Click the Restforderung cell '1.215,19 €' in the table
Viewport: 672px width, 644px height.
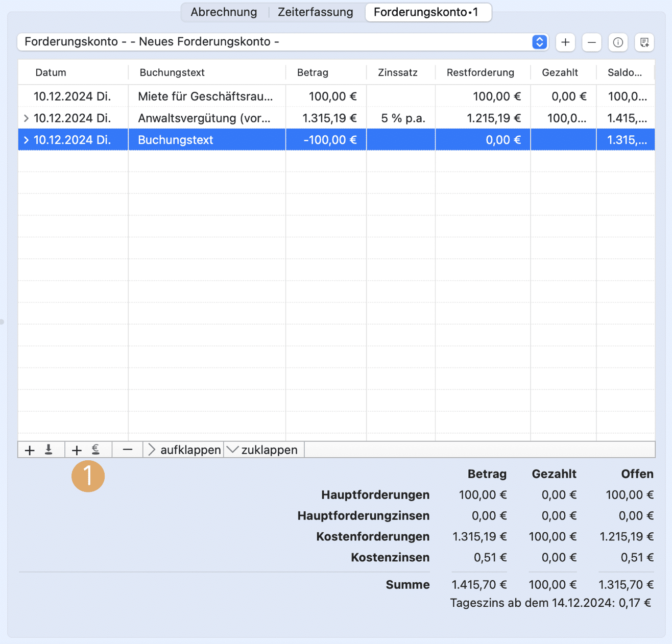[494, 118]
